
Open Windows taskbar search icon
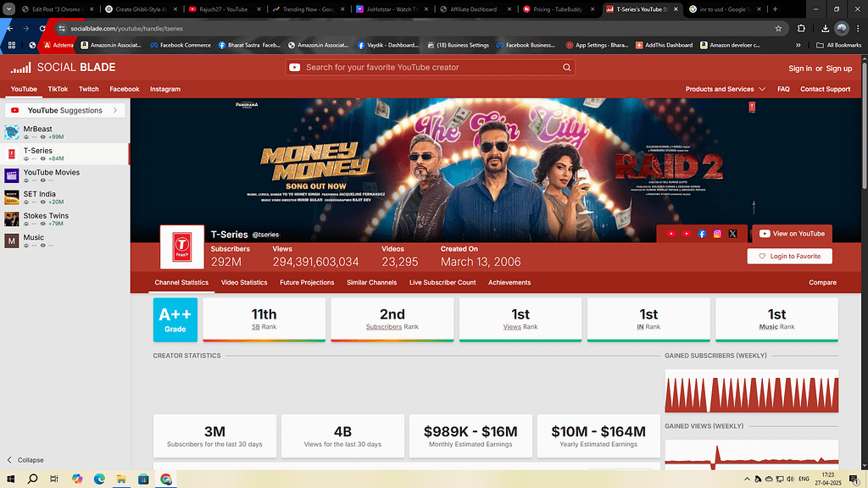point(33,479)
